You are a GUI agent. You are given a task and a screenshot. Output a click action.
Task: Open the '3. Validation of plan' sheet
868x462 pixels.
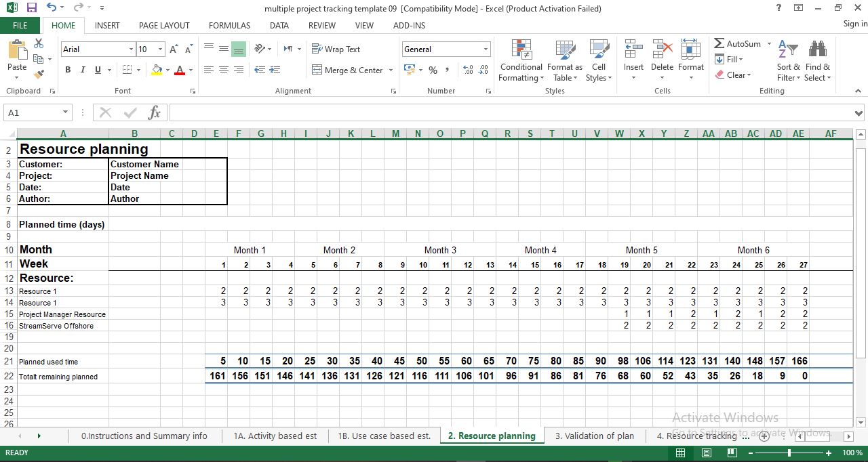coord(595,436)
